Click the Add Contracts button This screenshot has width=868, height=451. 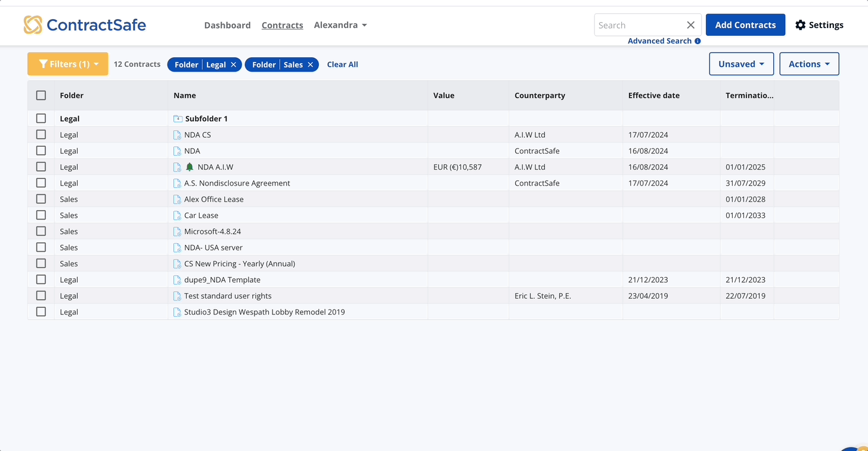(745, 25)
